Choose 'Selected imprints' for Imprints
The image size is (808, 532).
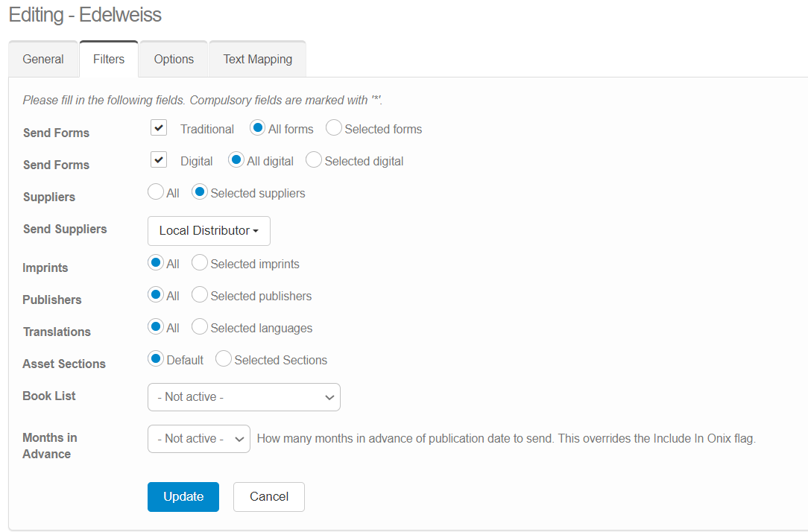tap(199, 262)
